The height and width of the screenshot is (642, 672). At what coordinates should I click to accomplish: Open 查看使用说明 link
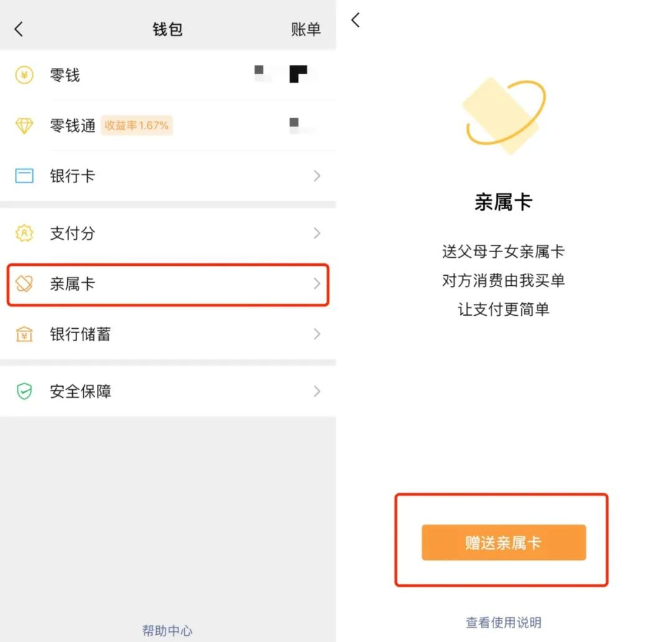[x=503, y=622]
